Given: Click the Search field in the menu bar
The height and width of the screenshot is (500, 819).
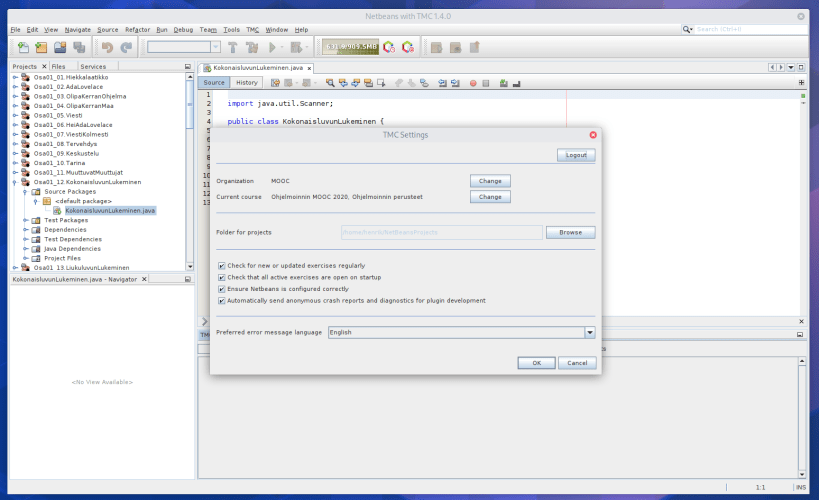Looking at the screenshot, I should [751, 29].
